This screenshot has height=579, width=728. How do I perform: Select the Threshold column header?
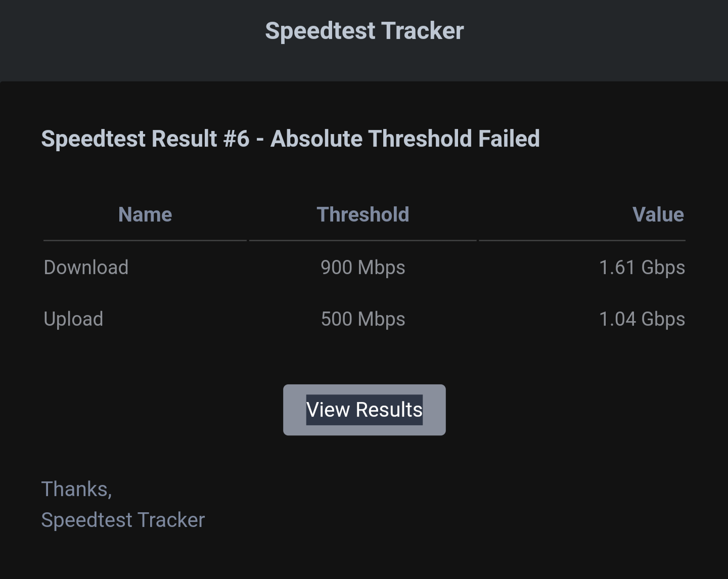pos(363,214)
